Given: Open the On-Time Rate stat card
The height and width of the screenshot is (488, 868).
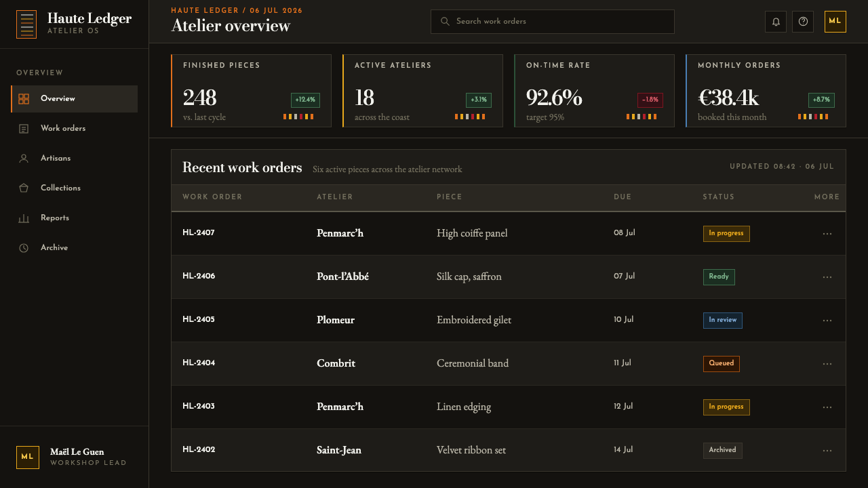Looking at the screenshot, I should [x=594, y=91].
